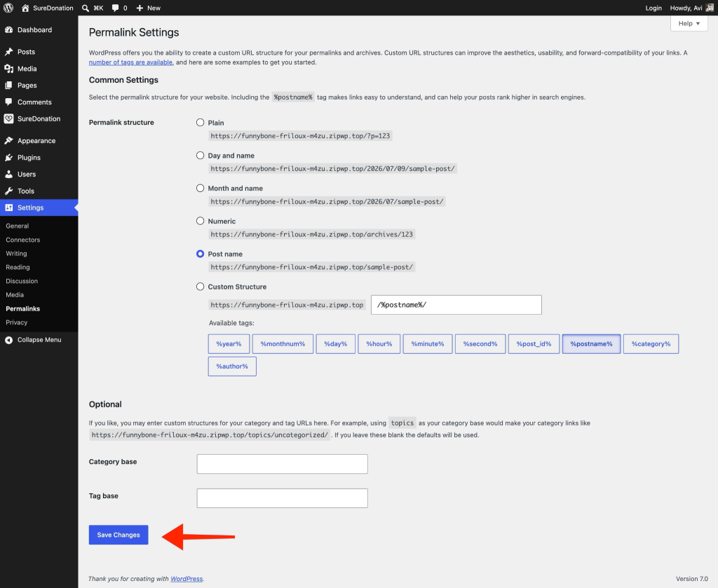Insert the %minute% tag
The height and width of the screenshot is (588, 718).
[428, 343]
